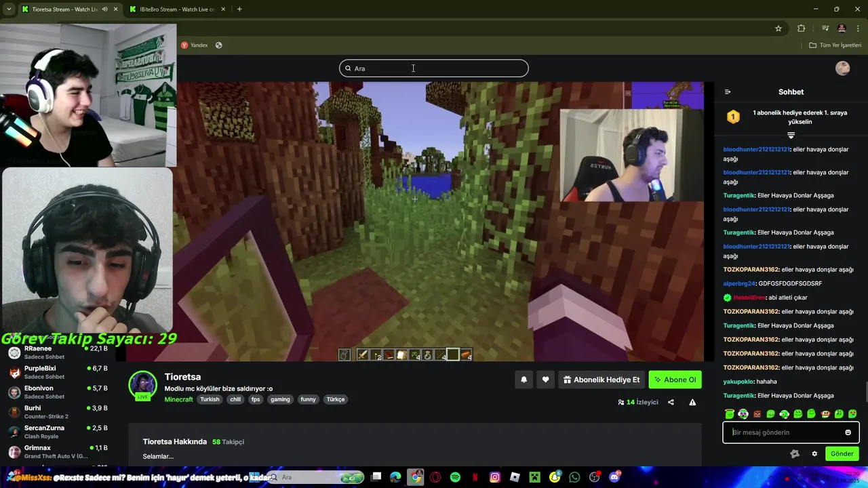Click the grey star-shaped icon beside chat settings
The width and height of the screenshot is (868, 488).
(x=795, y=453)
